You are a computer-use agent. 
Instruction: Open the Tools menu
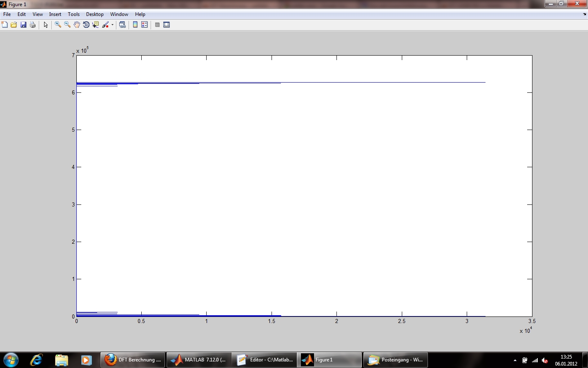point(73,14)
